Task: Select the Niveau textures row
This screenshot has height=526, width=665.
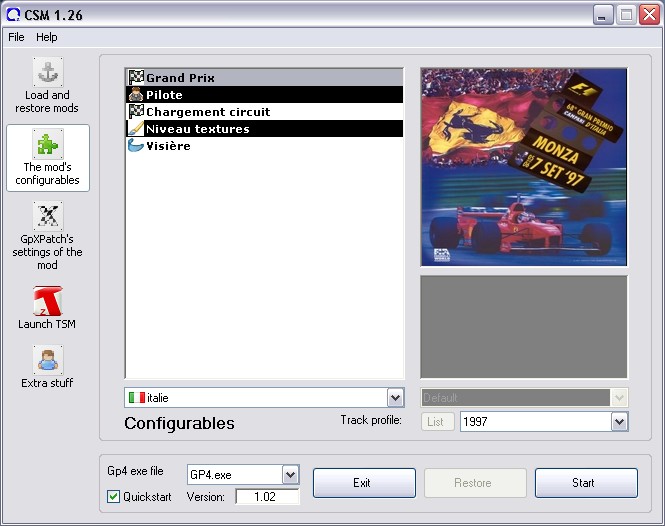Action: [x=265, y=128]
